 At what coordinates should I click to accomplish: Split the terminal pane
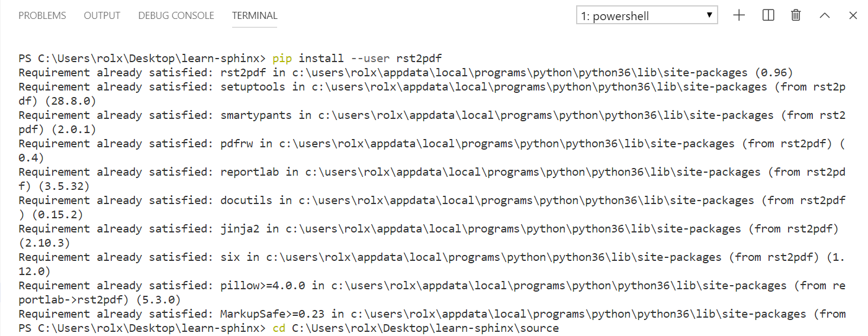pyautogui.click(x=768, y=16)
